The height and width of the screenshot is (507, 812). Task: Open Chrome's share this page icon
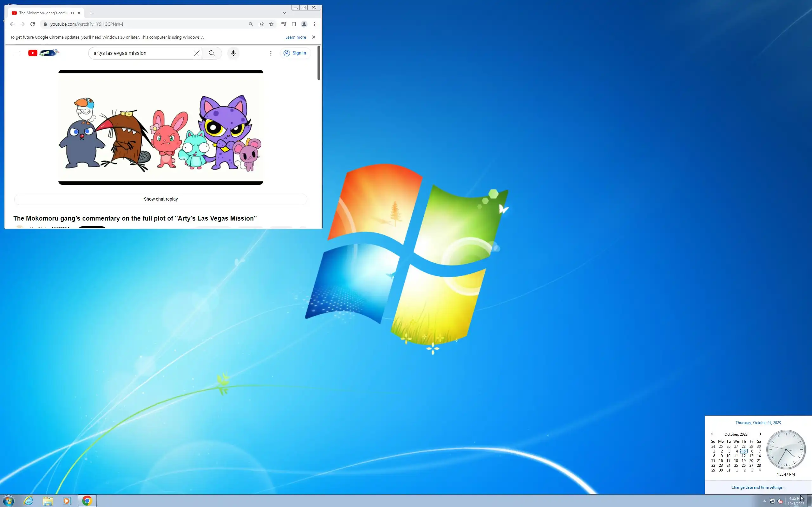[x=261, y=24]
